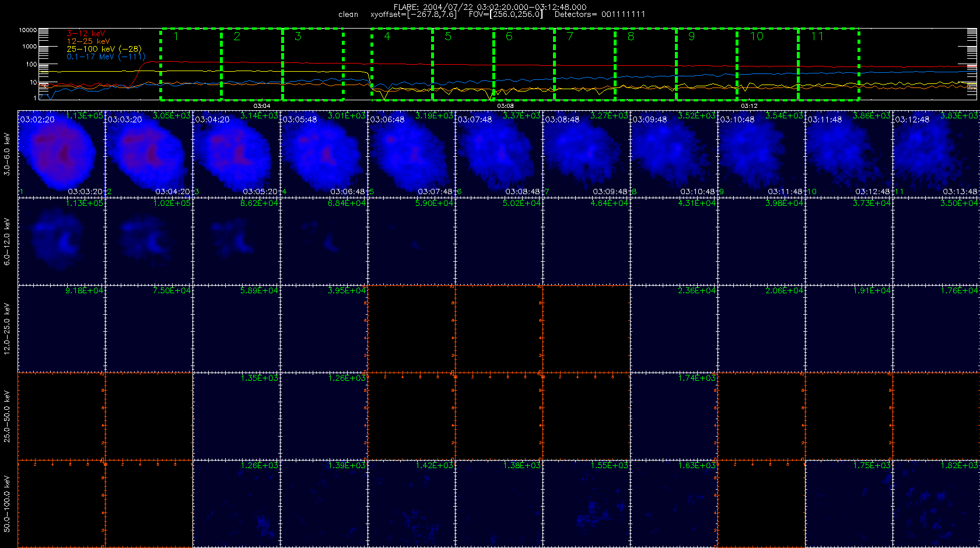Click the 25.0-50.0 keV row label

pyautogui.click(x=7, y=416)
